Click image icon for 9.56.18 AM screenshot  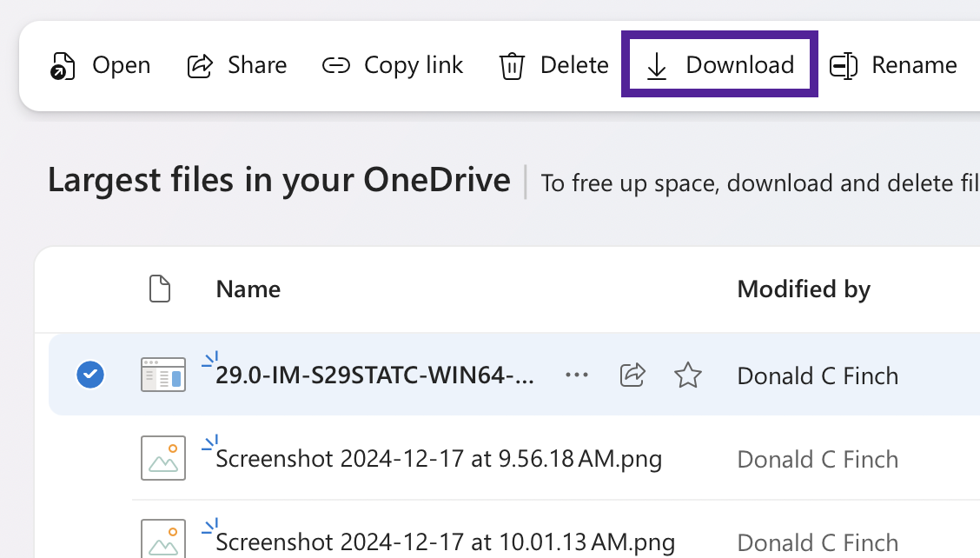[163, 458]
